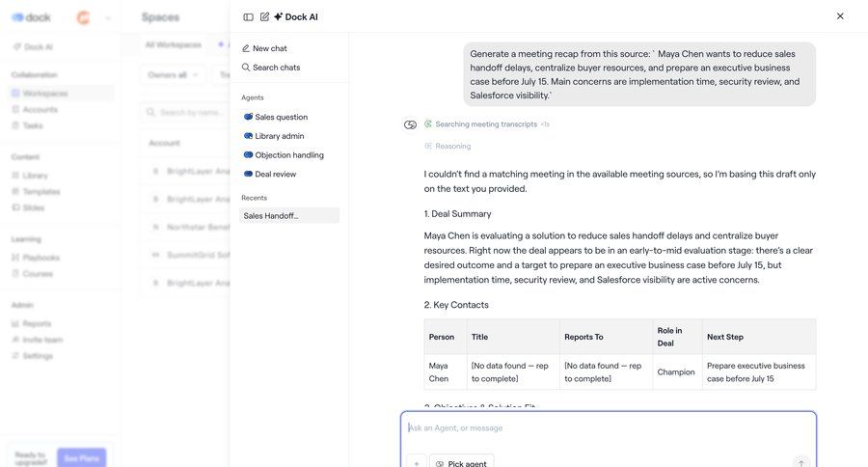The height and width of the screenshot is (467, 868).
Task: Open the Owners all filter dropdown
Action: tap(173, 75)
